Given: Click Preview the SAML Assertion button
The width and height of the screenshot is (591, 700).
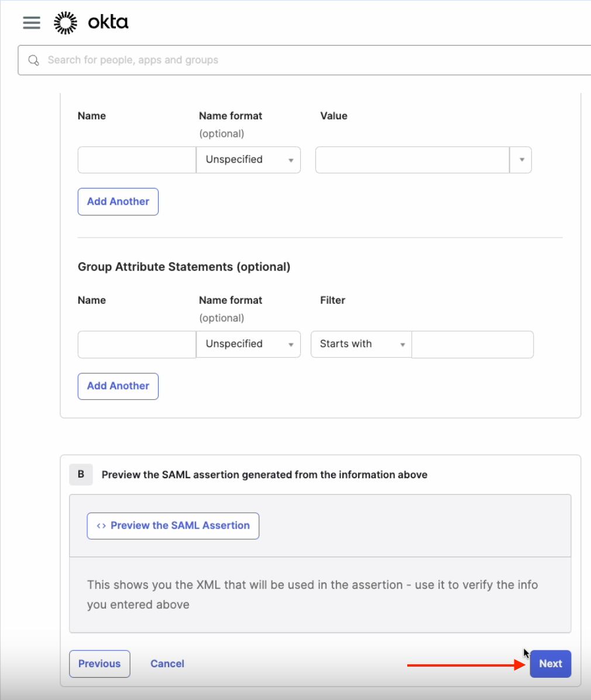Looking at the screenshot, I should click(x=173, y=526).
